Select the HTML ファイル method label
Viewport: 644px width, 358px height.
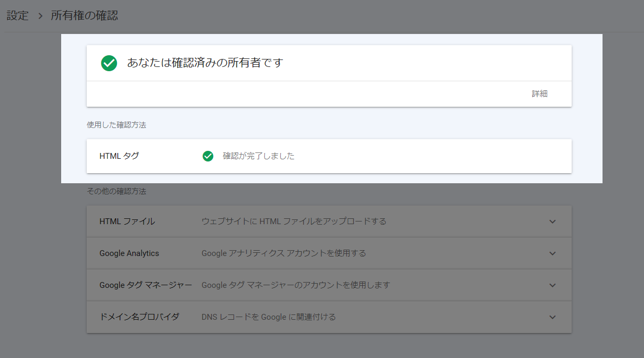[127, 221]
